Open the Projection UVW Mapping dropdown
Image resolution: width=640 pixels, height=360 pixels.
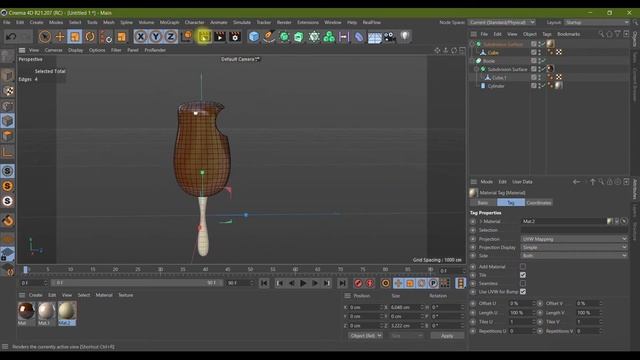tap(574, 239)
